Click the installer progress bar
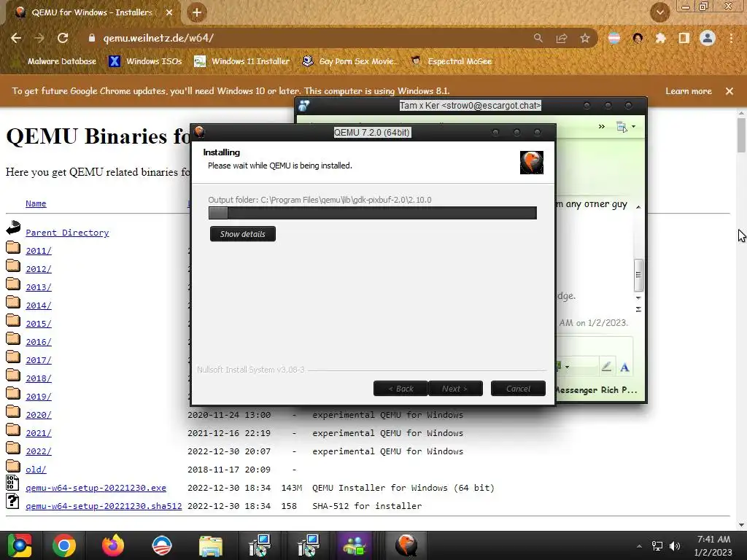747x560 pixels. pos(373,213)
